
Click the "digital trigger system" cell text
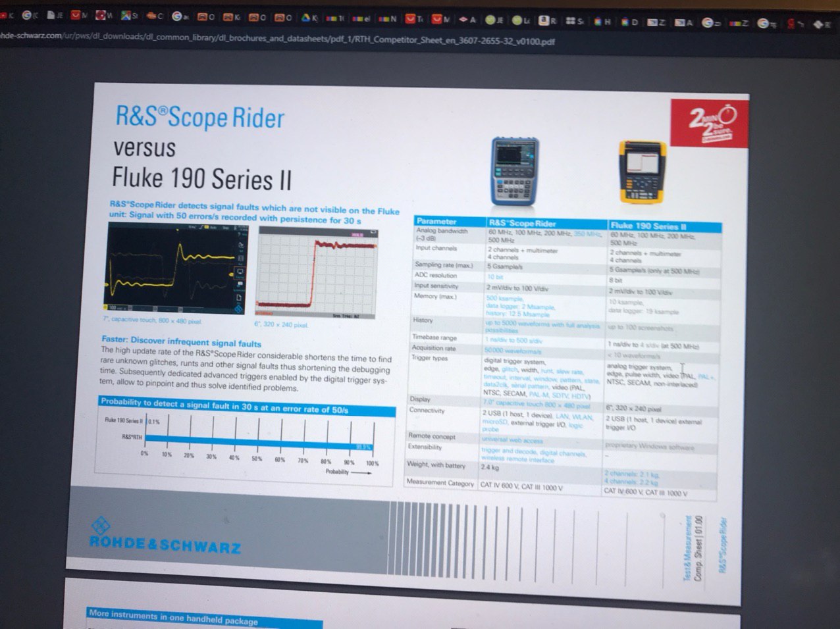coord(515,361)
